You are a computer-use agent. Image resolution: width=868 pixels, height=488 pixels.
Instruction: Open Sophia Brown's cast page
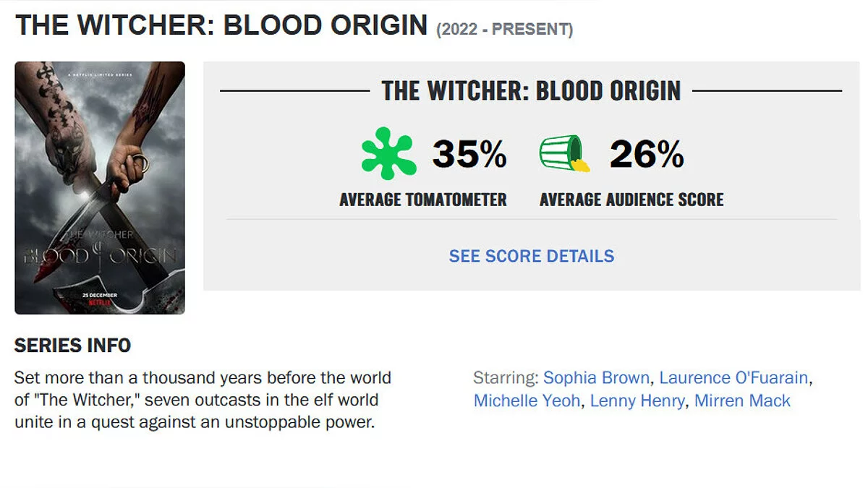[x=597, y=378]
